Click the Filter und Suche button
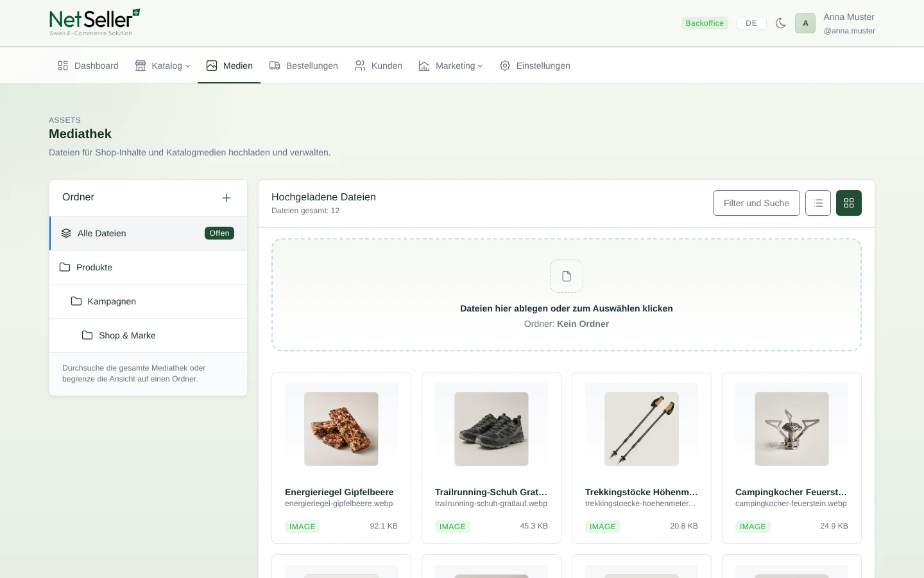Viewport: 924px width, 578px height. [757, 203]
